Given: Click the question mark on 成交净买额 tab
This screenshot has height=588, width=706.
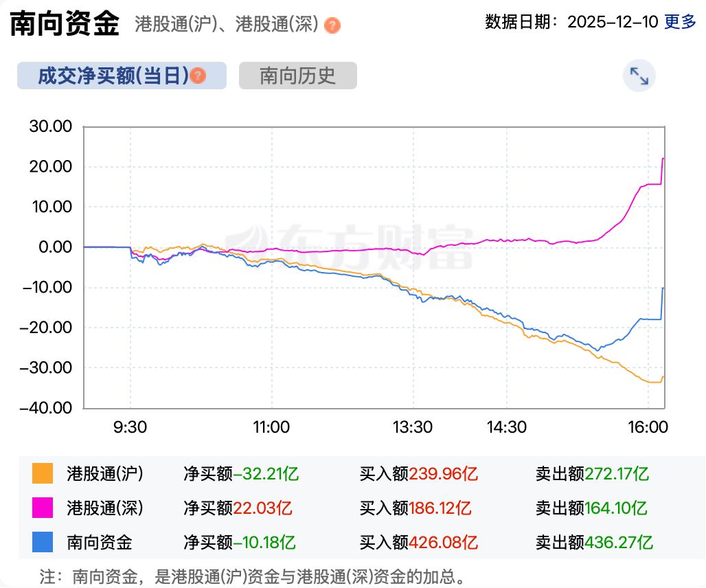Looking at the screenshot, I should (198, 76).
